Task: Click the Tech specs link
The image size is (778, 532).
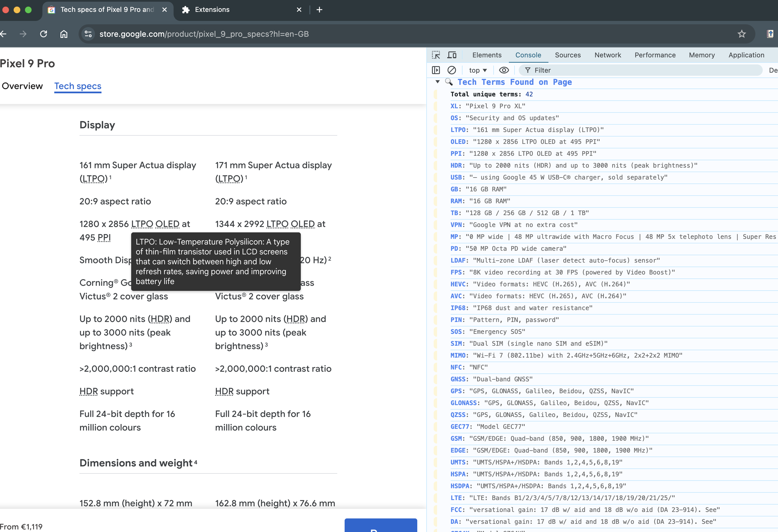Action: 78,86
